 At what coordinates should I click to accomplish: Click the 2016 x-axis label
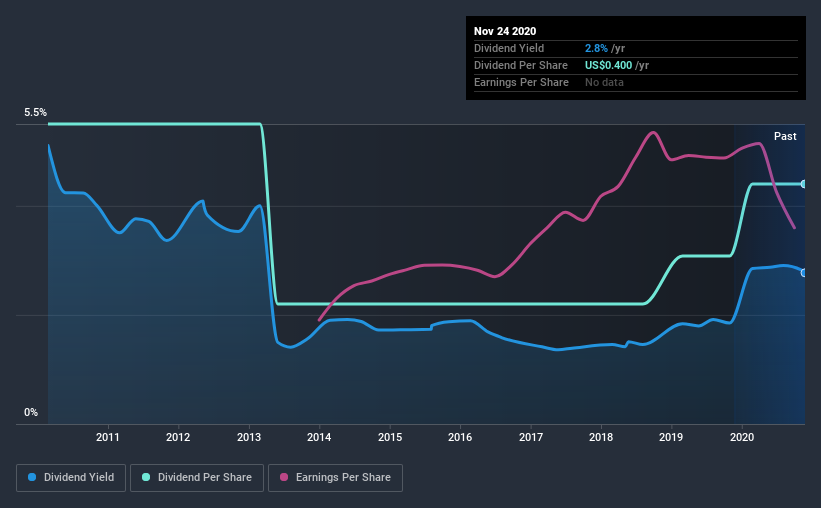point(460,437)
